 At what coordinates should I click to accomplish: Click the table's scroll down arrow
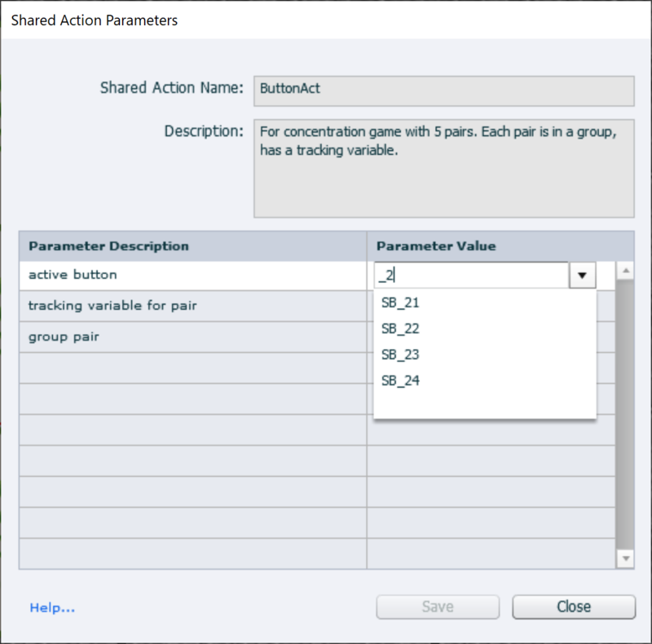(625, 558)
